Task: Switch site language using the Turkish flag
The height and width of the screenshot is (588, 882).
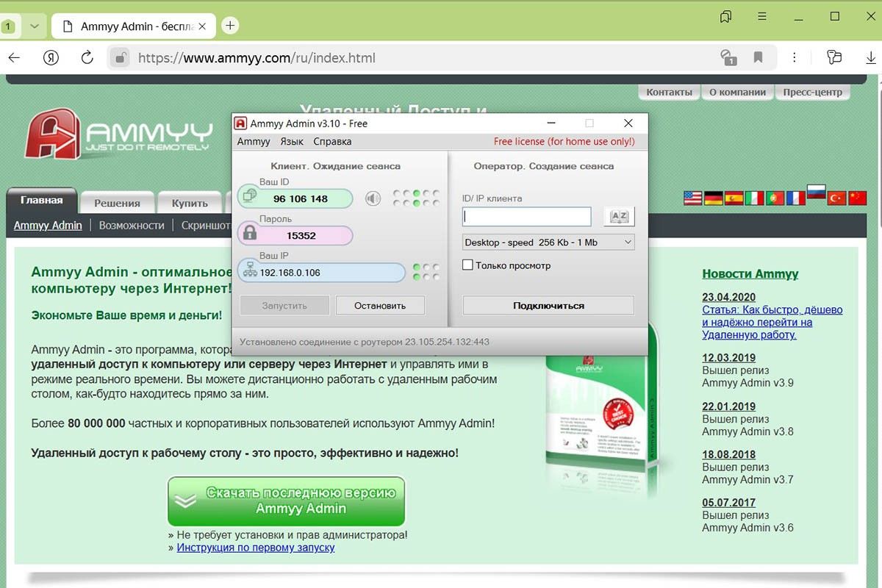Action: coord(837,198)
